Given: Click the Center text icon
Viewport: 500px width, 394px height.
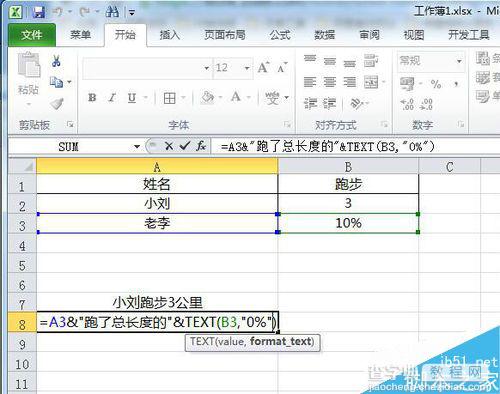Looking at the screenshot, I should (330, 82).
